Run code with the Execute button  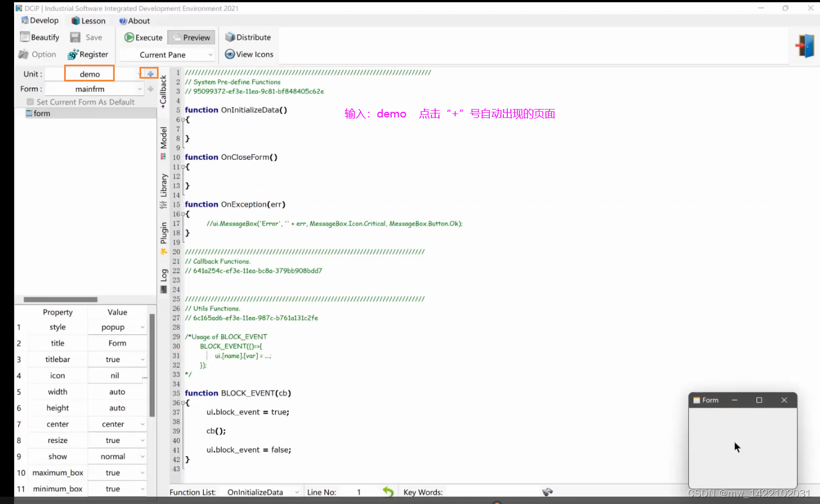[143, 38]
